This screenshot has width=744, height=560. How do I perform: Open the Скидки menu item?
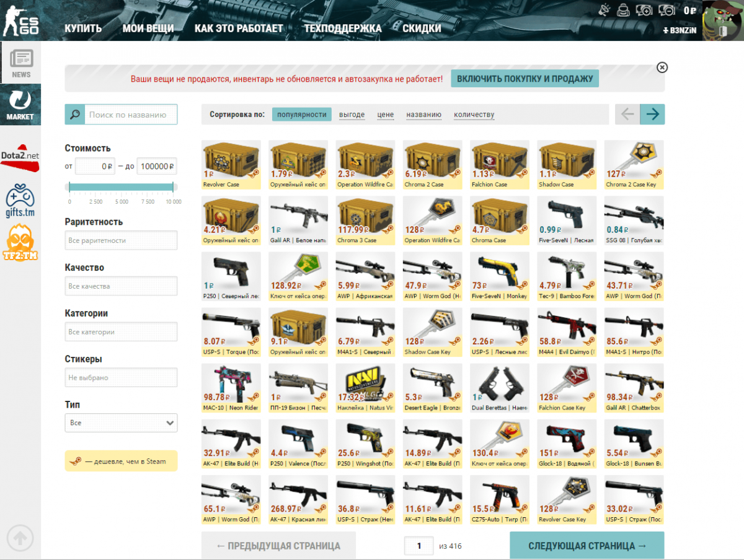tap(422, 28)
